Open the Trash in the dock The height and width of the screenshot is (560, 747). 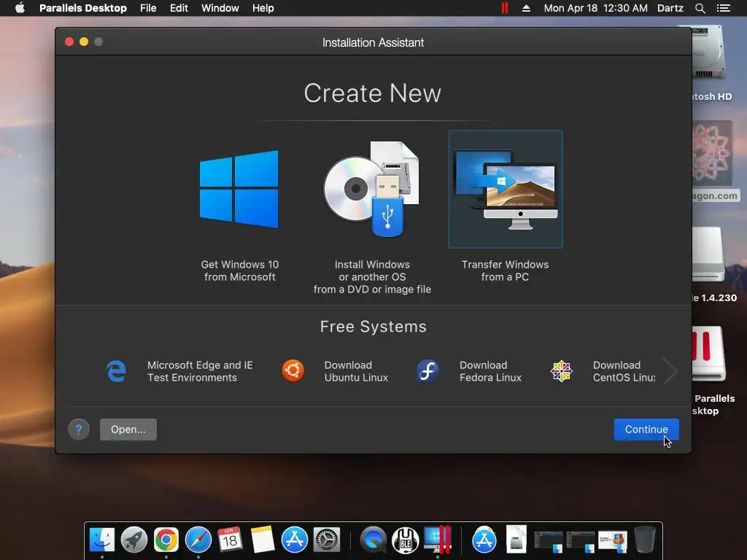point(645,540)
